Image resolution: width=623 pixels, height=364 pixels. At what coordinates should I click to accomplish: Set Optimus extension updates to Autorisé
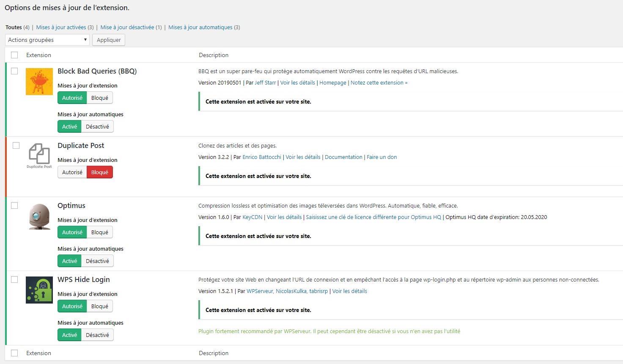click(x=72, y=232)
